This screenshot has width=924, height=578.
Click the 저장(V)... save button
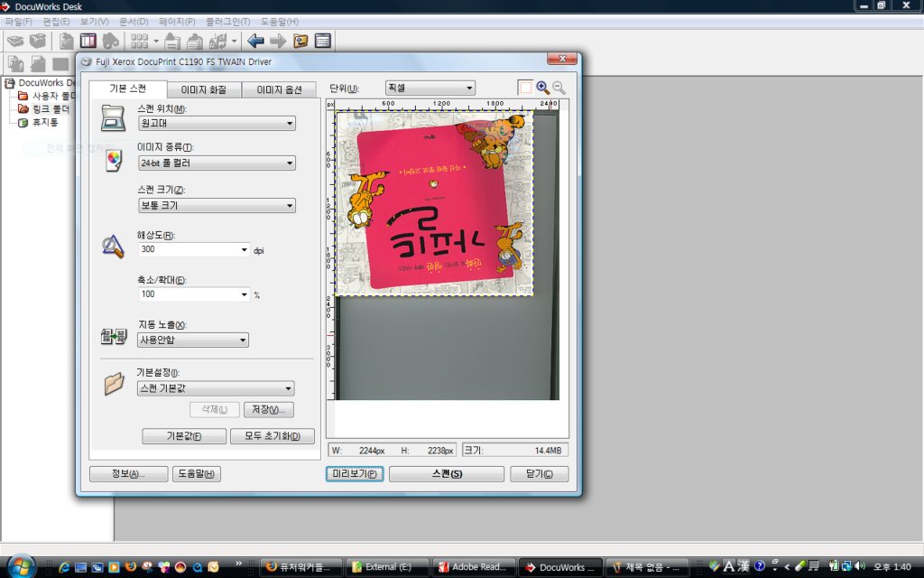[x=269, y=409]
